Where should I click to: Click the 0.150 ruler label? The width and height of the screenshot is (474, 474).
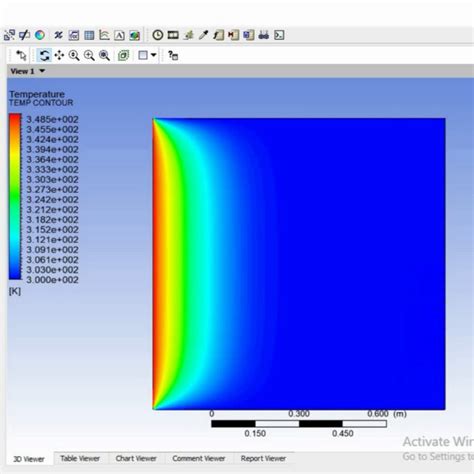pos(255,434)
